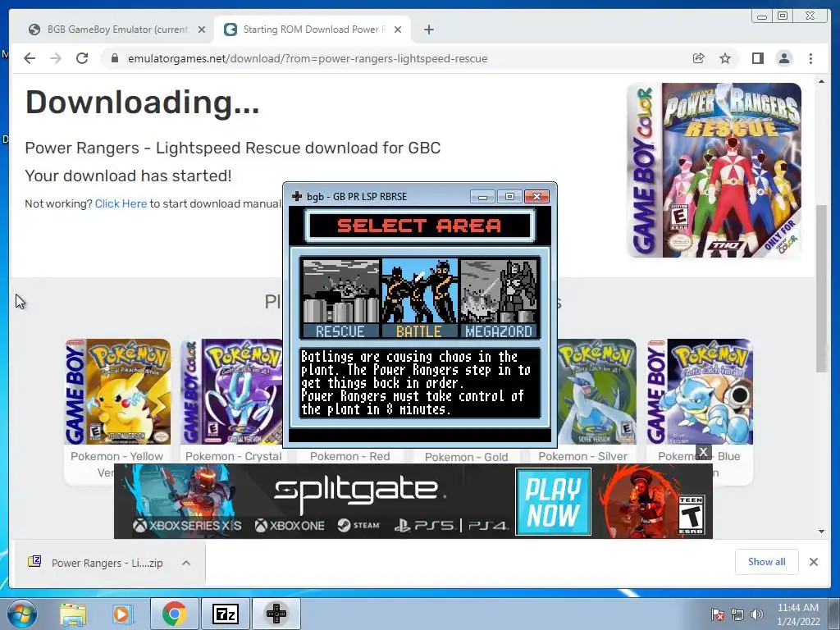Click the page scrollbar down arrow
Screen dimensions: 840x630
coord(821,532)
